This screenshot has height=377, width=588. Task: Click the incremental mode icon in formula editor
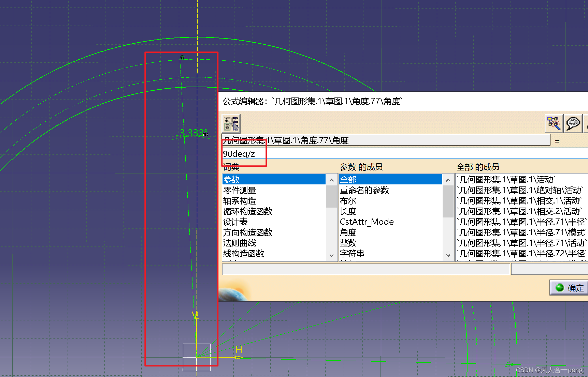tap(231, 123)
